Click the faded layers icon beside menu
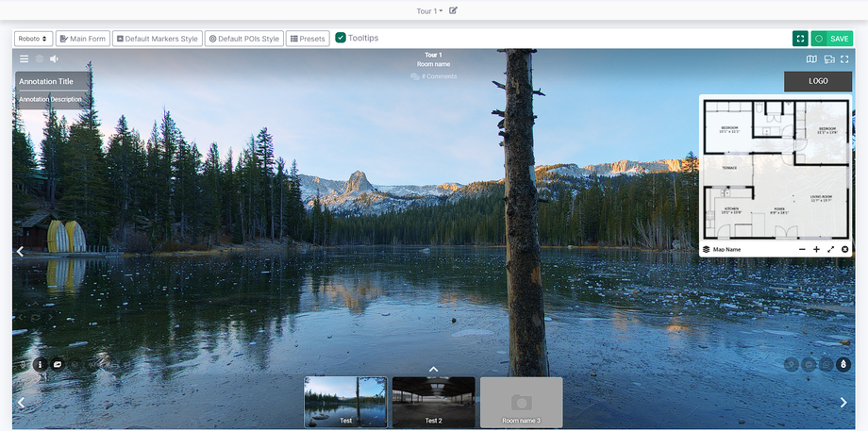The width and height of the screenshot is (868, 431). click(40, 58)
